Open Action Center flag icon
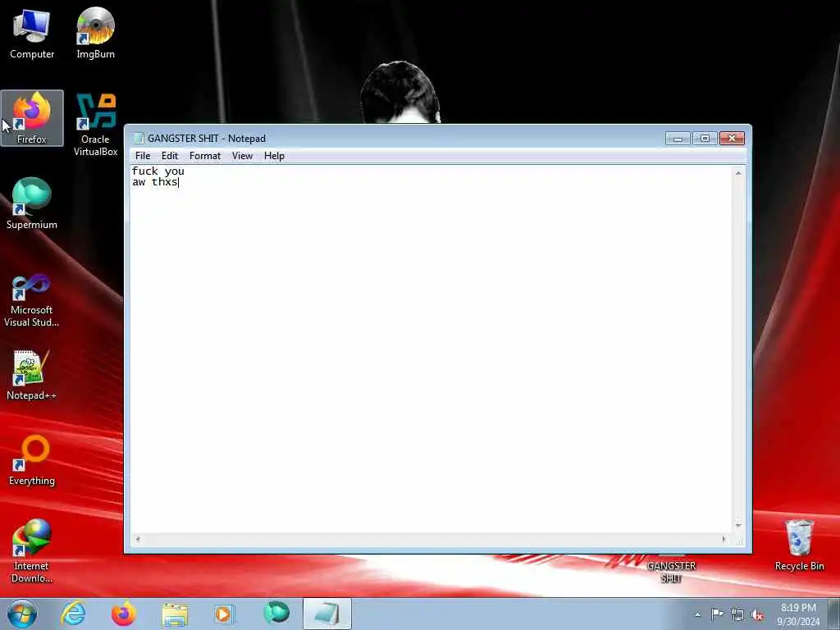This screenshot has width=840, height=630. [717, 614]
